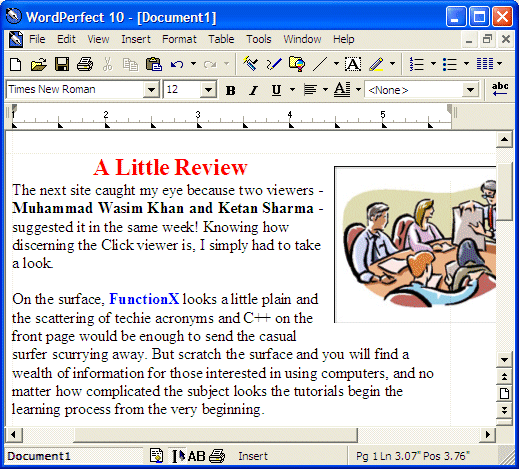Click the vertical scrollbar up arrow

504,139
